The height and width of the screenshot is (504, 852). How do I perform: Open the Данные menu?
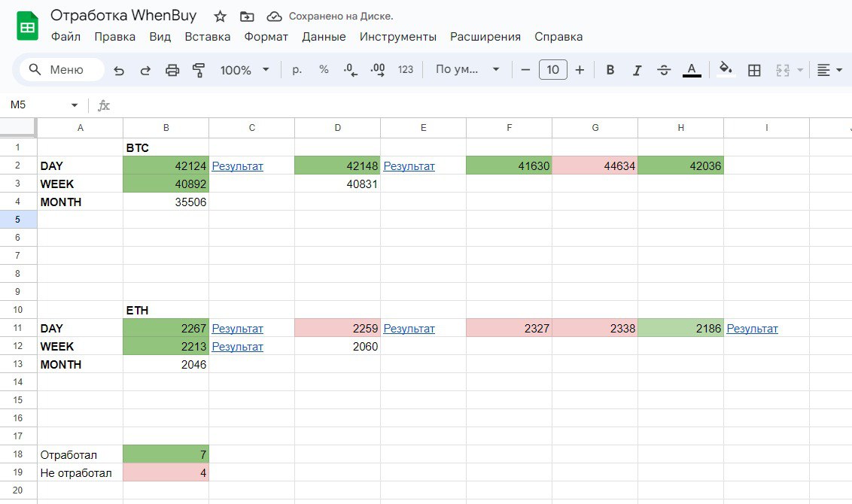pyautogui.click(x=324, y=37)
